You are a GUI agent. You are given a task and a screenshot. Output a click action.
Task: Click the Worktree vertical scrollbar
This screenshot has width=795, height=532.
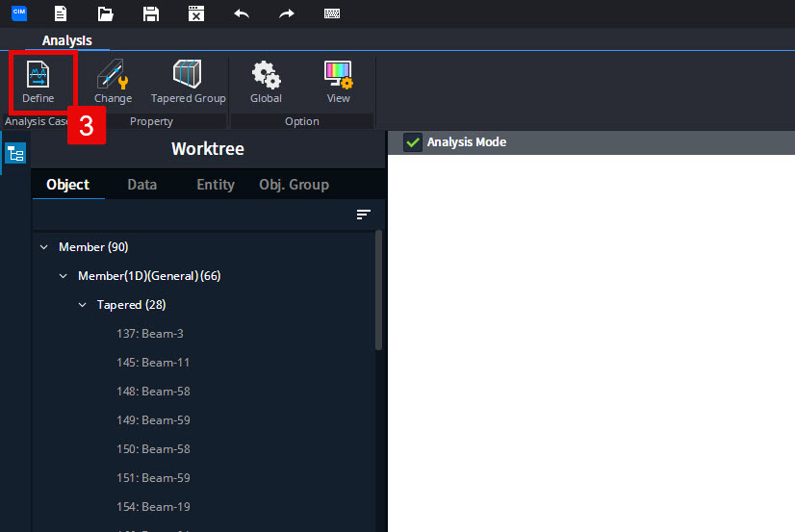[379, 291]
